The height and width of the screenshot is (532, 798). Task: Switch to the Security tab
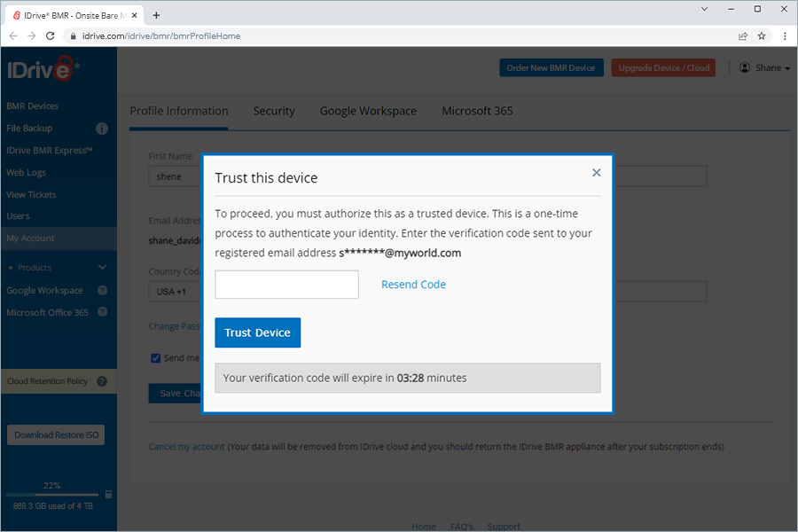pyautogui.click(x=274, y=111)
